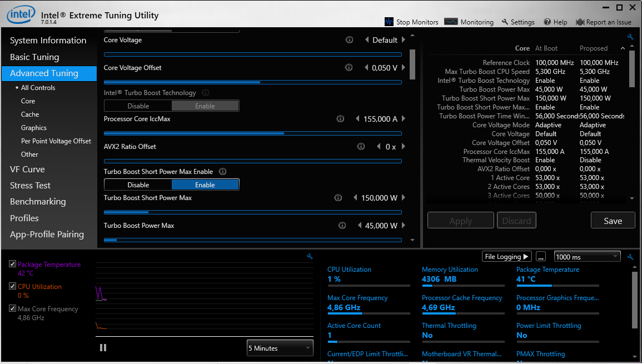
Task: Click the Report an Issue bug icon
Action: pyautogui.click(x=580, y=22)
